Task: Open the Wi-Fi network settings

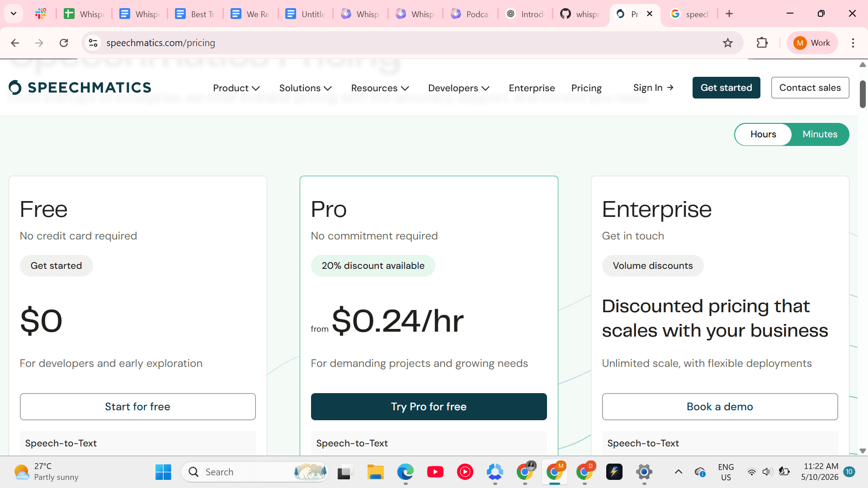Action: (751, 472)
